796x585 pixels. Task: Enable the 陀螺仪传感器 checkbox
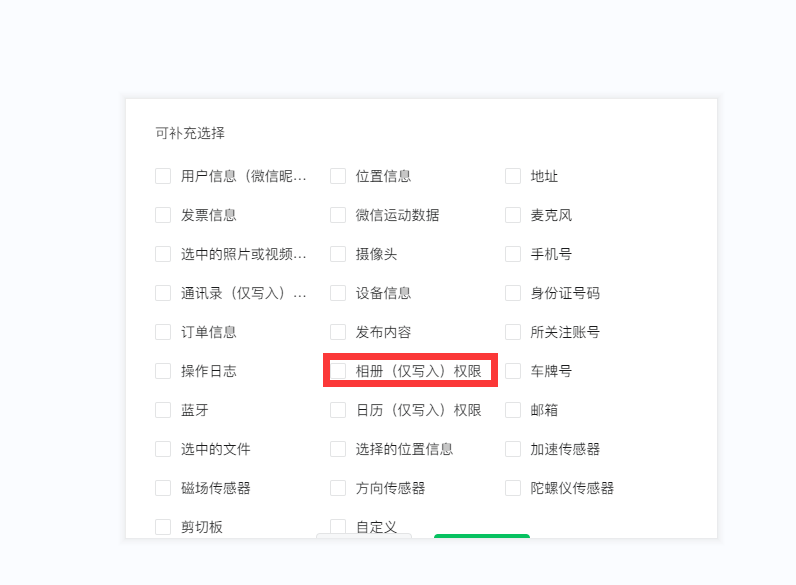click(513, 488)
